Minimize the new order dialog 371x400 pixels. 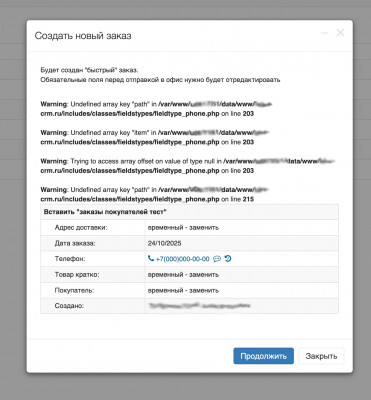click(x=324, y=33)
